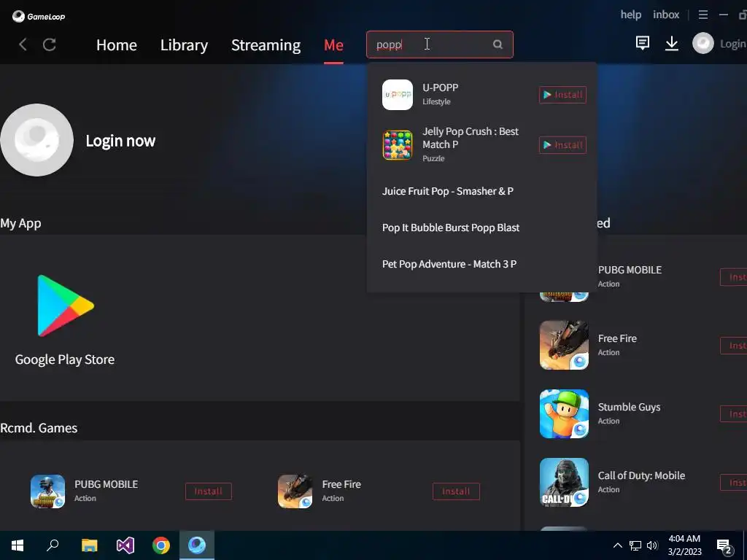This screenshot has height=560, width=747.
Task: Select the Pop It Bubble Burst Popp Blast suggestion
Action: click(451, 227)
